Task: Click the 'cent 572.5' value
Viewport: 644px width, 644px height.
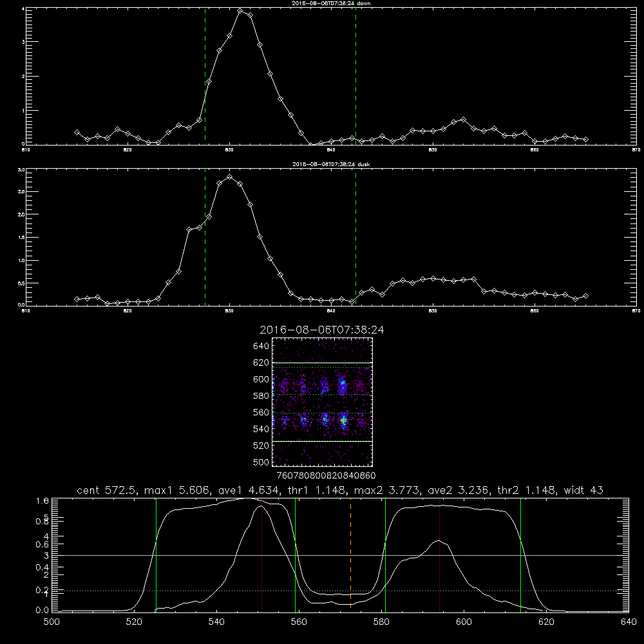Action: pos(108,490)
